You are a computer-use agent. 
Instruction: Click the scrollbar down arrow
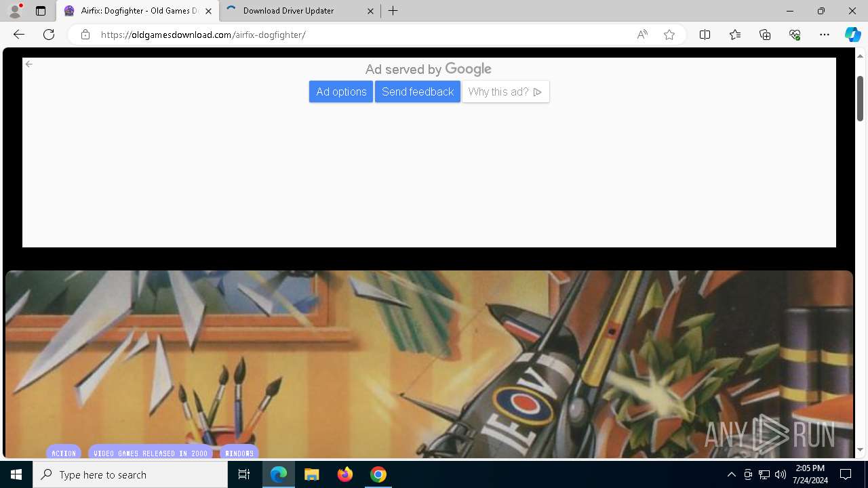coord(860,450)
